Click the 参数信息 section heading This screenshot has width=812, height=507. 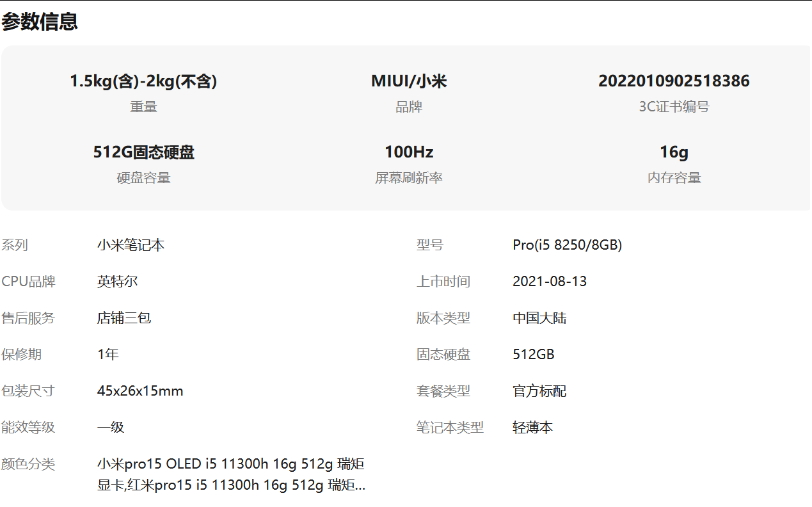(x=40, y=22)
